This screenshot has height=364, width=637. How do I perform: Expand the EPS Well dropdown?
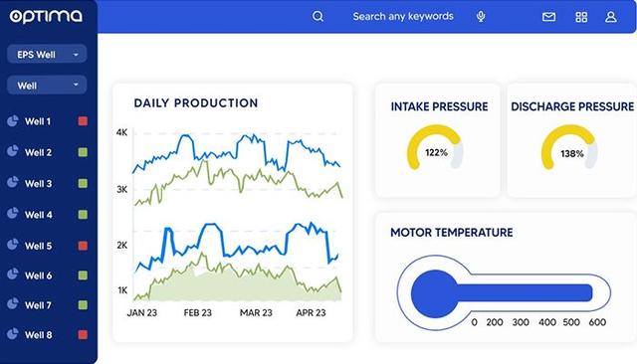[47, 54]
